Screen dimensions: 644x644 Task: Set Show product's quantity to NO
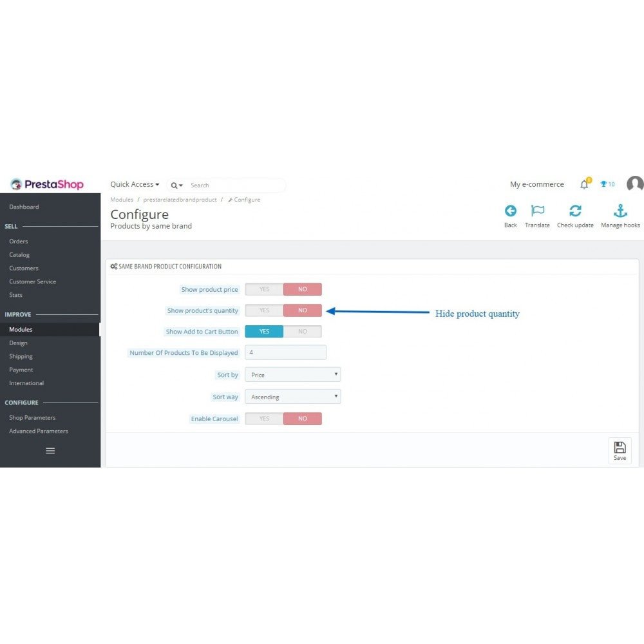[x=302, y=310]
